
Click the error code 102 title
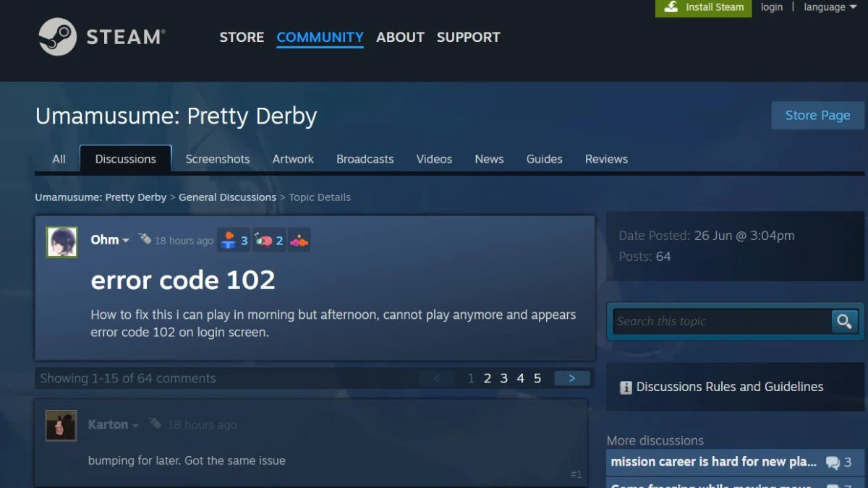183,280
